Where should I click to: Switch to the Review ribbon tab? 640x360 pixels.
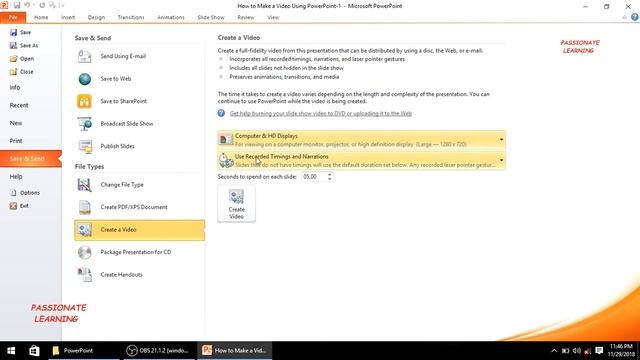coord(245,18)
